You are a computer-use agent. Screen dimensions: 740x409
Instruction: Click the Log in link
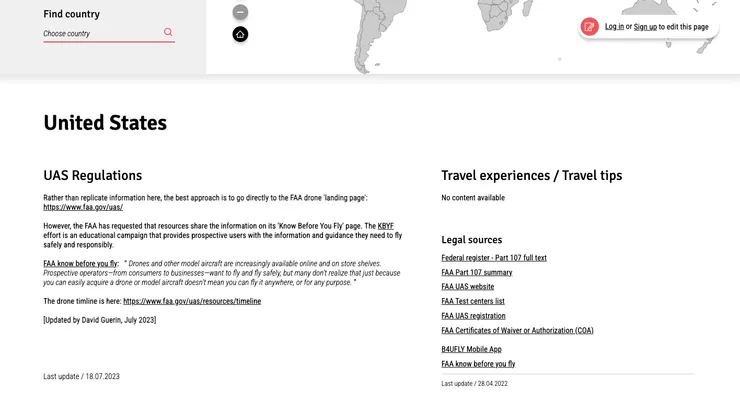click(614, 27)
